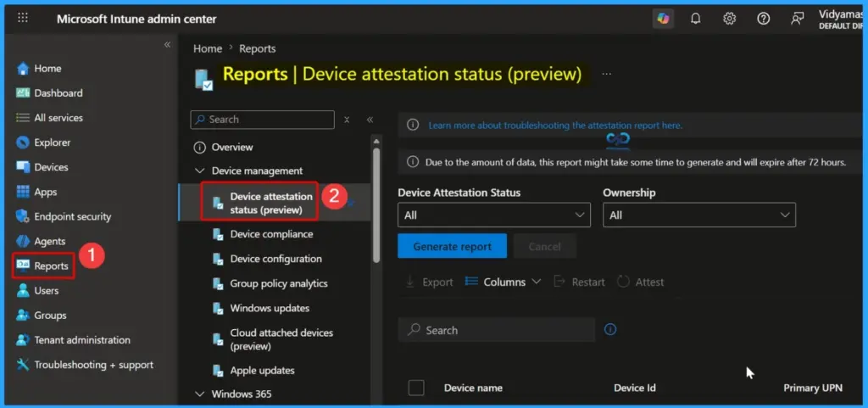868x408 pixels.
Task: Click the Troubleshooting + support wrench icon
Action: click(23, 365)
